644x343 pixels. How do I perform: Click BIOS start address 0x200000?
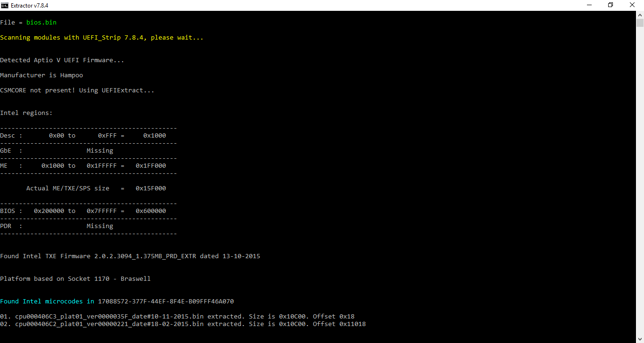pyautogui.click(x=49, y=211)
